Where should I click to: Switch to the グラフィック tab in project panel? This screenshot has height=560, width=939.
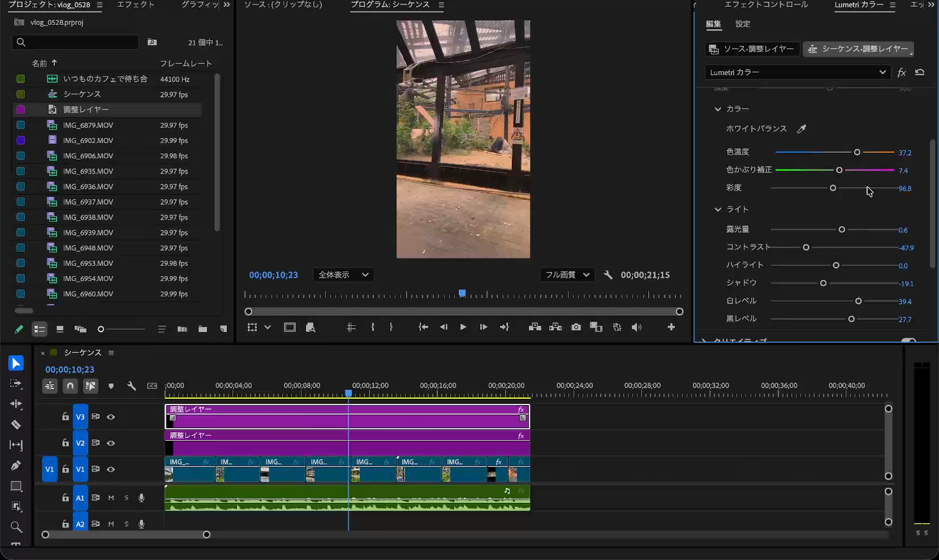pos(200,5)
